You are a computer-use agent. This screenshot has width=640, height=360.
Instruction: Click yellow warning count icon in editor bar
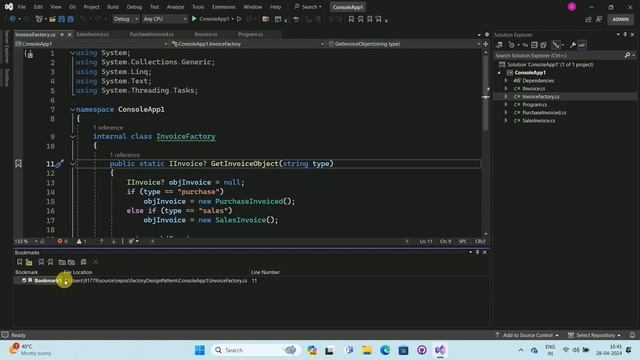(x=79, y=241)
